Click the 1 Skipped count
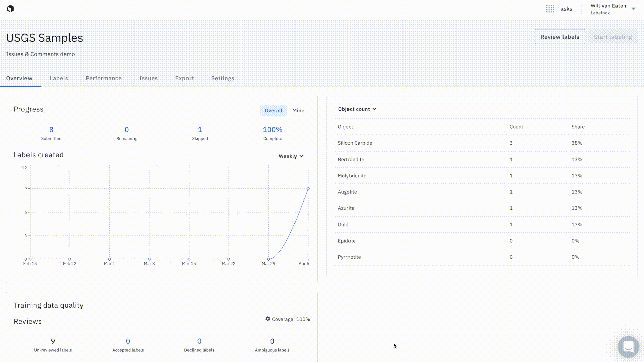644x362 pixels. [x=200, y=130]
